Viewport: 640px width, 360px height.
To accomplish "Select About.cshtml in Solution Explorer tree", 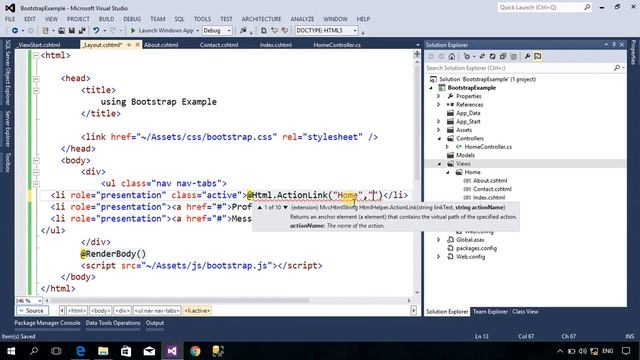I will 490,180.
